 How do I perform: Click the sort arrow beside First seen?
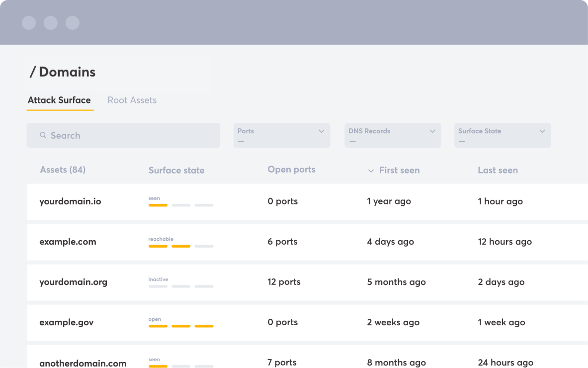coord(371,171)
